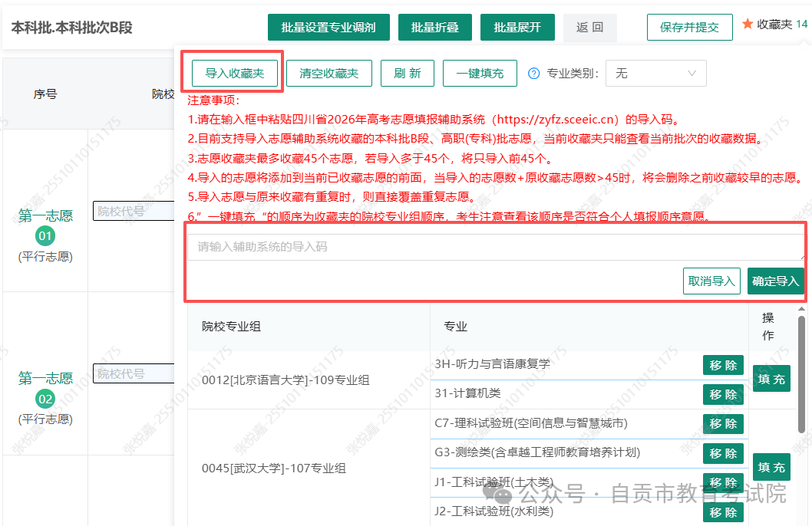Select 0012[北京语言大学]-109专业组 text

(286, 380)
